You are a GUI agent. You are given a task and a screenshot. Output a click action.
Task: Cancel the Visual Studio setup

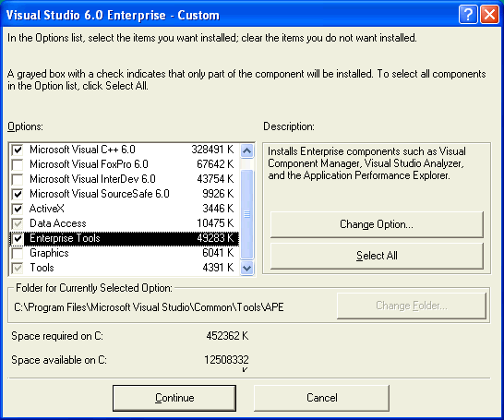click(x=322, y=398)
